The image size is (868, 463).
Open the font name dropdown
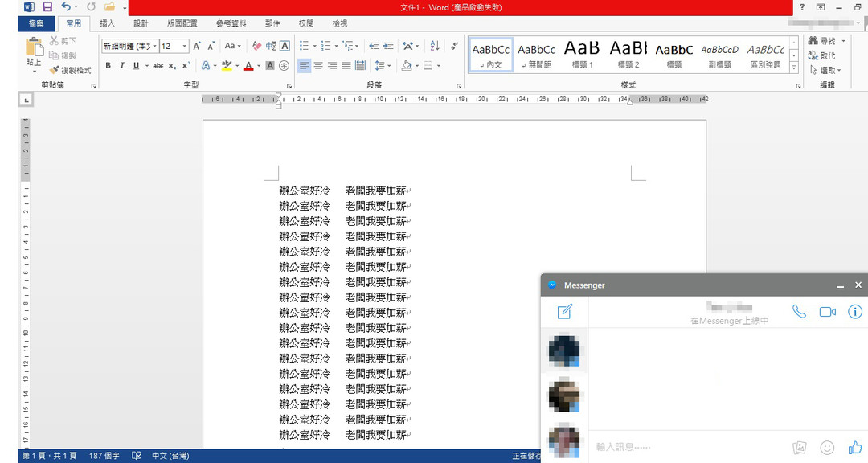point(154,46)
